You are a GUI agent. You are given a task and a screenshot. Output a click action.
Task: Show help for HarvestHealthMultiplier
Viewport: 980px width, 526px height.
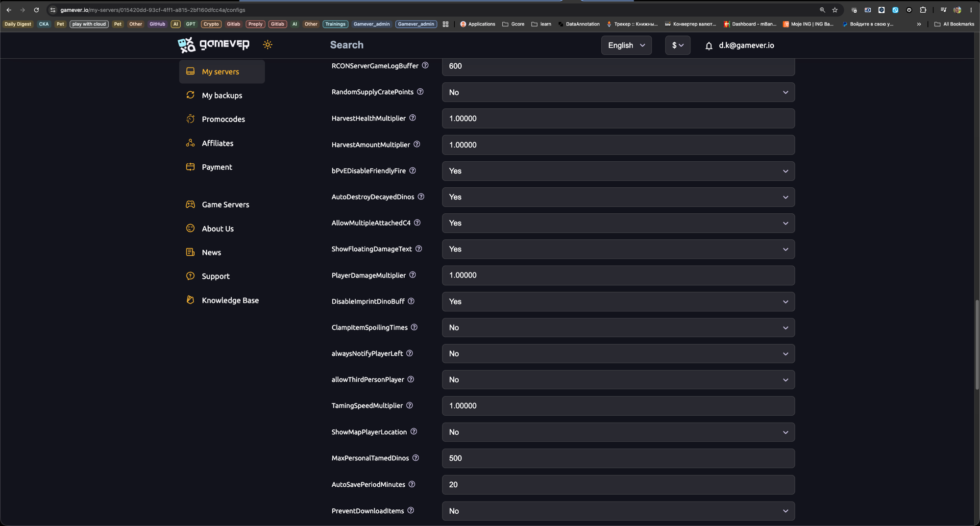point(413,118)
